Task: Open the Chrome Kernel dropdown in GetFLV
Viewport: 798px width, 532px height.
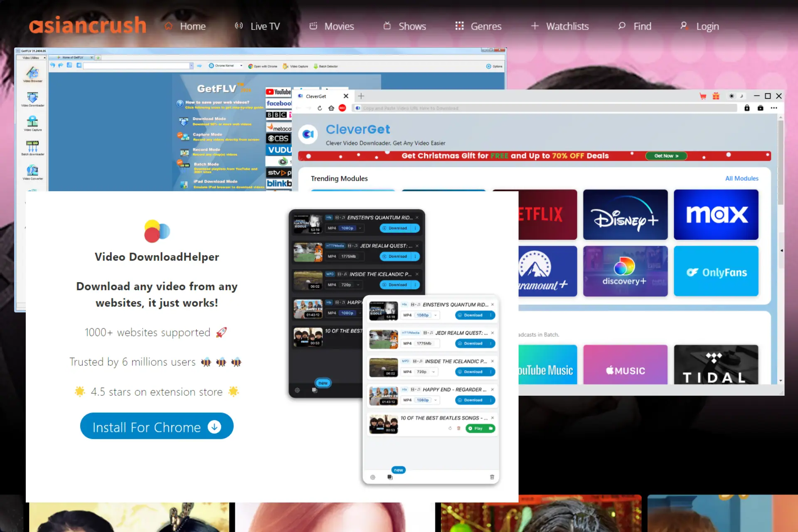Action: [x=226, y=66]
